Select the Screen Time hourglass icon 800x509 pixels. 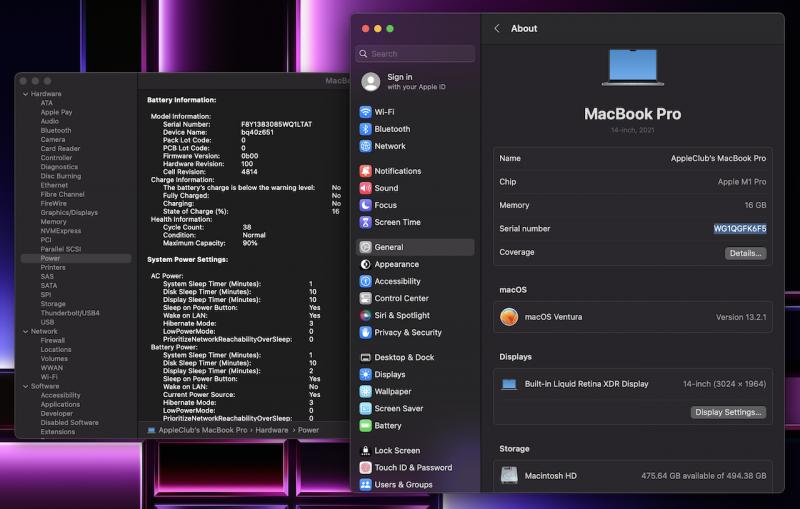[x=365, y=222]
